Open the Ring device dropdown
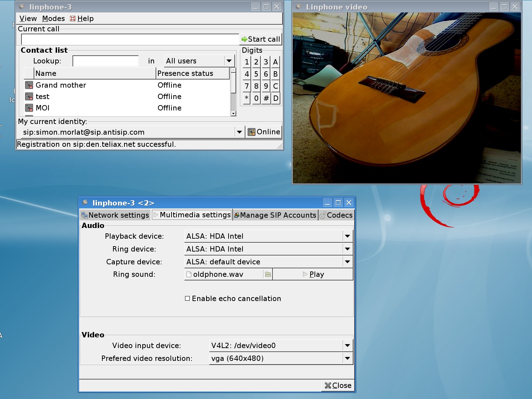This screenshot has width=532, height=399. pos(347,249)
